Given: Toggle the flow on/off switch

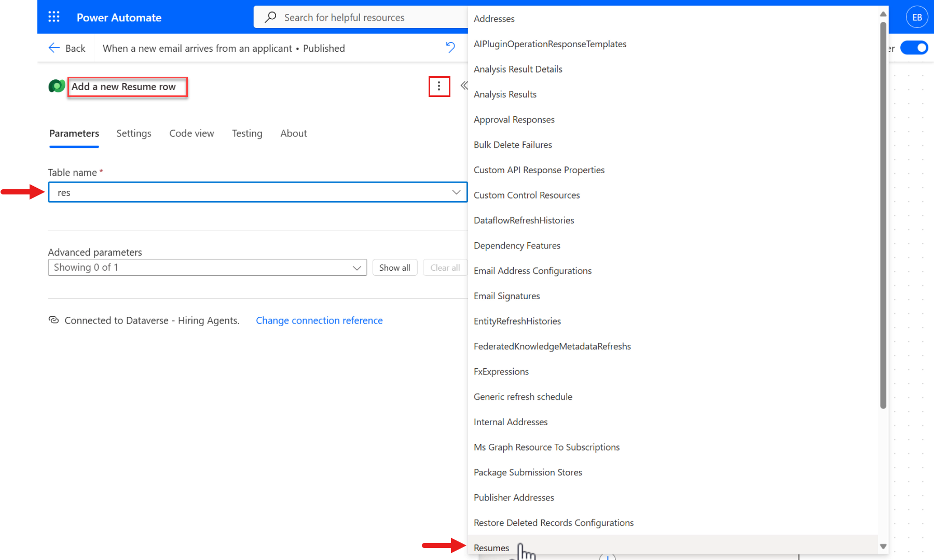Looking at the screenshot, I should click(x=914, y=48).
